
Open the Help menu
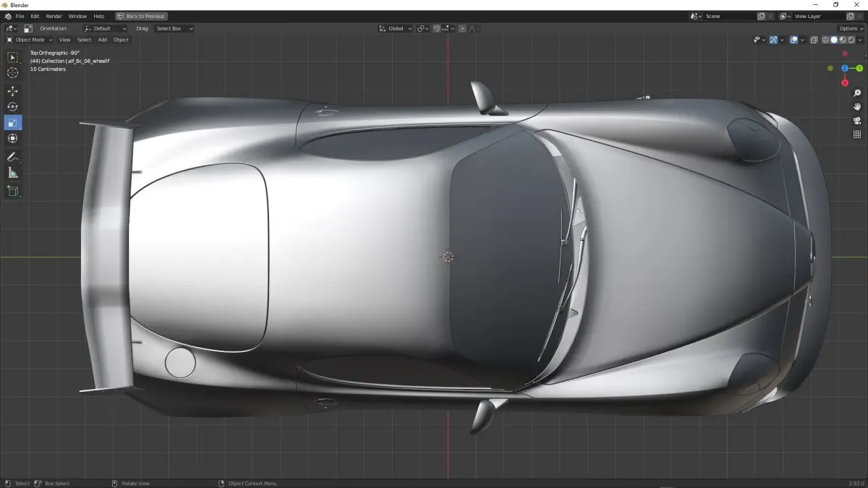(x=99, y=16)
